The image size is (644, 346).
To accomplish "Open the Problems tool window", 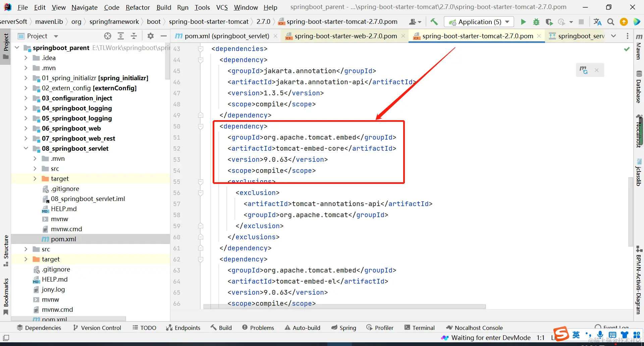I will click(x=258, y=328).
